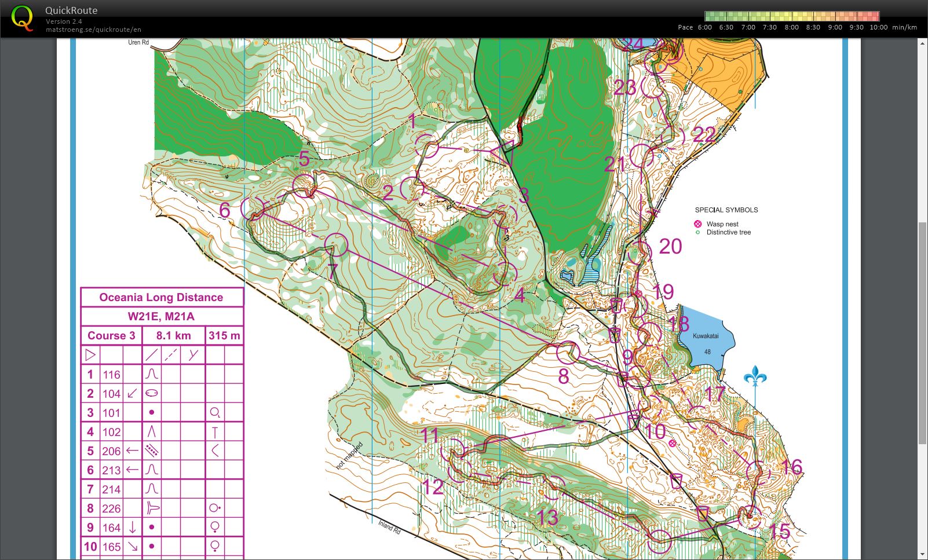Viewport: 928px width, 560px height.
Task: Click the scrollbar's up arrow
Action: pyautogui.click(x=923, y=43)
